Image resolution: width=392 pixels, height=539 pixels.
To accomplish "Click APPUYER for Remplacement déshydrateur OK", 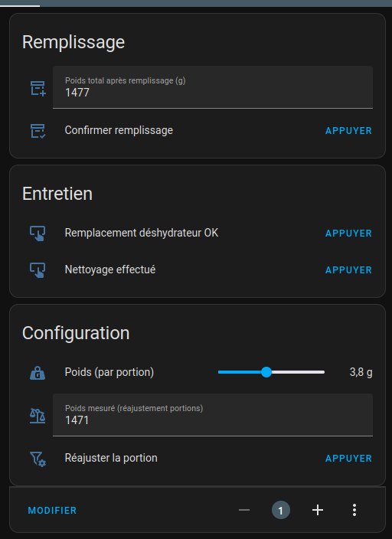I will 348,233.
